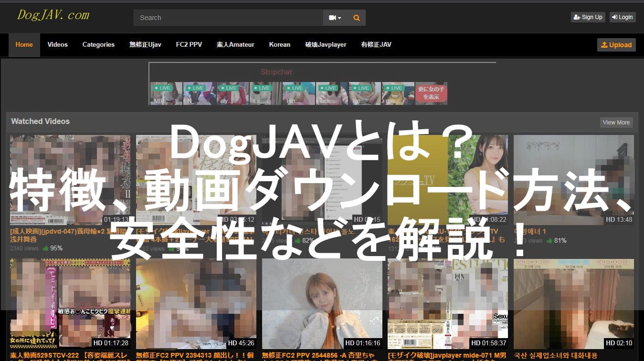Click the HD 02:10 duration badge

click(x=619, y=343)
